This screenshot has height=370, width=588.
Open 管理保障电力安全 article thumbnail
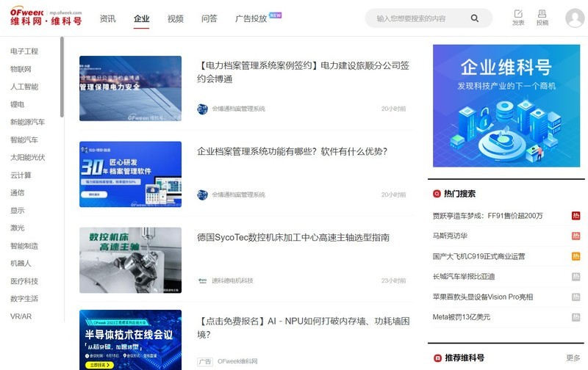(x=131, y=88)
